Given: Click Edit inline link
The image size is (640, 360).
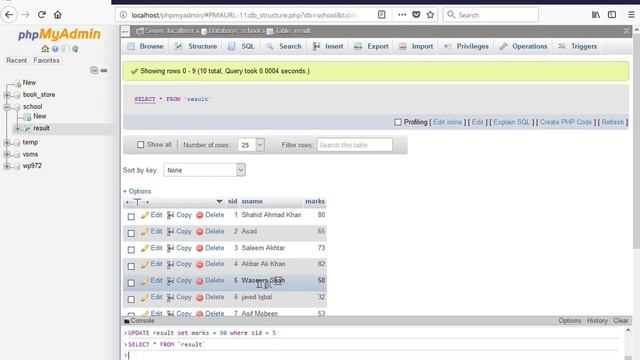Looking at the screenshot, I should click(447, 122).
